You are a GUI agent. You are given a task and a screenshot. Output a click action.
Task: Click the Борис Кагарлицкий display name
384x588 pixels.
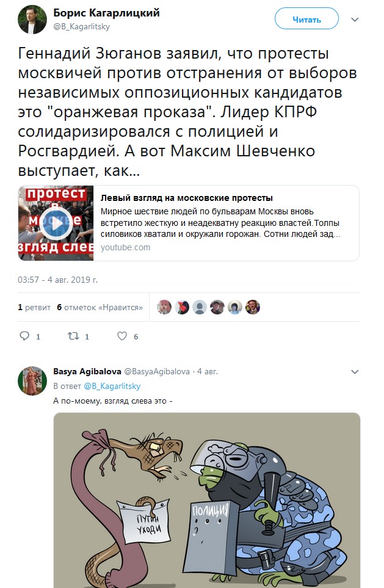point(106,13)
